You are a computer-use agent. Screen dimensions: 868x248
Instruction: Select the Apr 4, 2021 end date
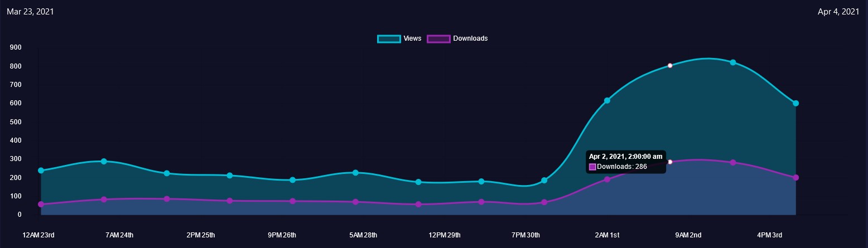click(x=838, y=12)
